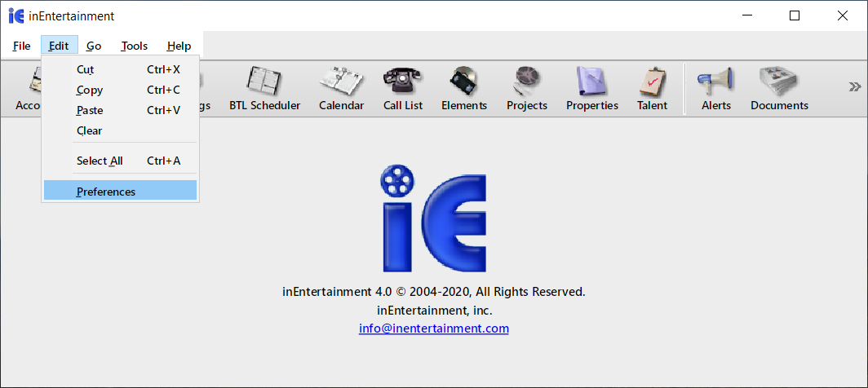Image resolution: width=868 pixels, height=388 pixels.
Task: Maximize the inEntertainment window
Action: pos(795,15)
